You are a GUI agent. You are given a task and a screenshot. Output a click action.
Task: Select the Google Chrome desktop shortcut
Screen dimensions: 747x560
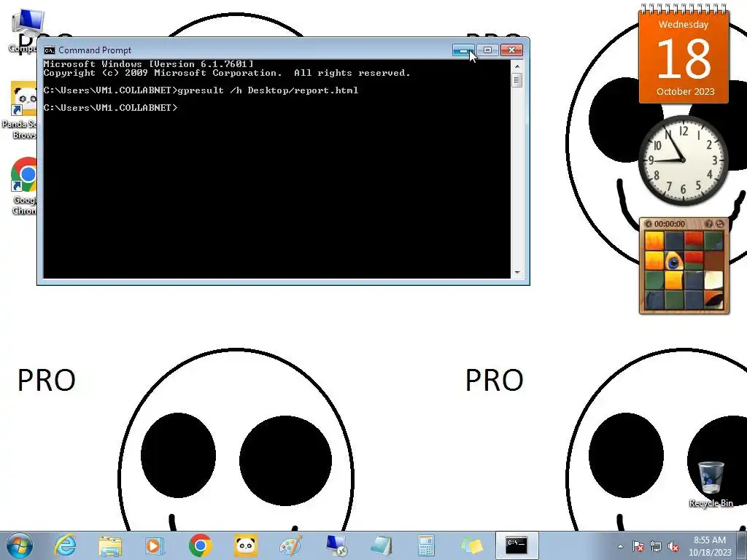point(23,187)
